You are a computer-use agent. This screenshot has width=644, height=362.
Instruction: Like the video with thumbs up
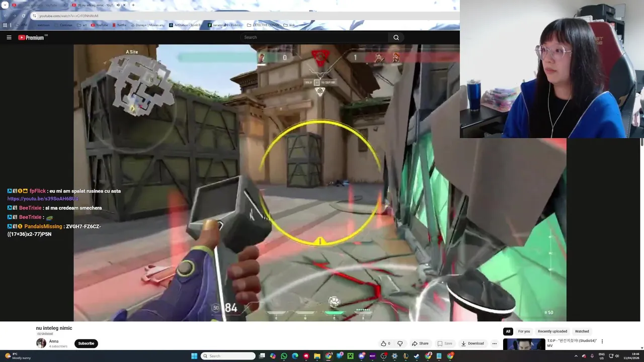(x=385, y=343)
